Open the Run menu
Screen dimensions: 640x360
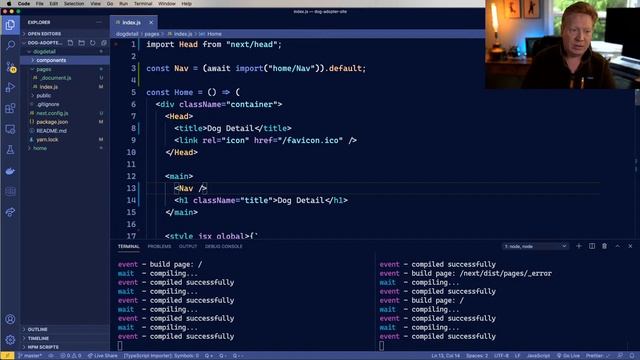click(x=123, y=3)
